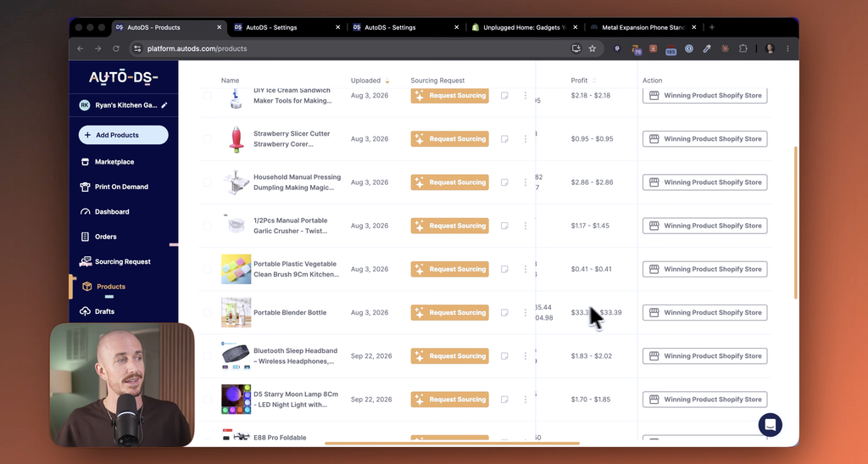Image resolution: width=868 pixels, height=464 pixels.
Task: Open more options for Bluetooth Sleep Headband
Action: [526, 356]
